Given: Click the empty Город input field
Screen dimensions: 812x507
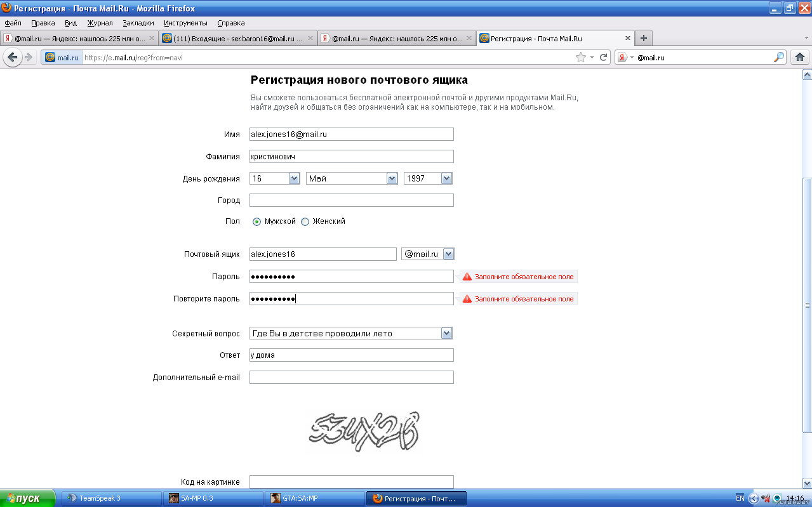Looking at the screenshot, I should [352, 201].
